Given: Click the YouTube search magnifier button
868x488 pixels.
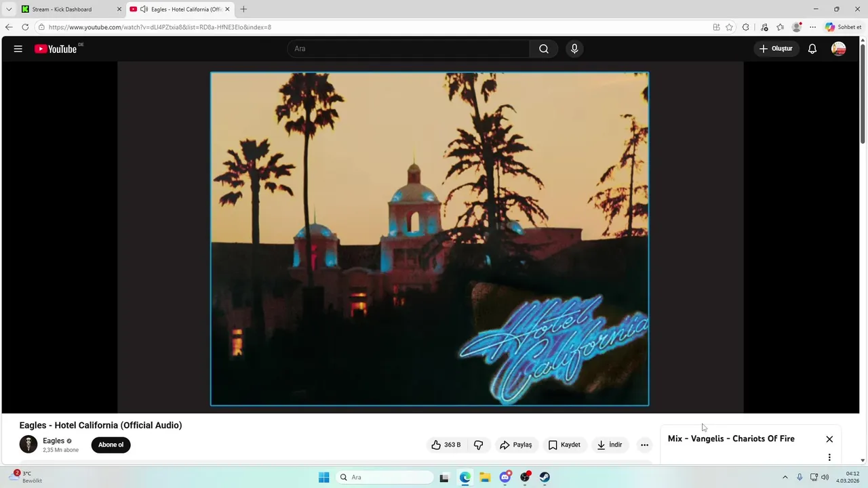Looking at the screenshot, I should coord(544,49).
